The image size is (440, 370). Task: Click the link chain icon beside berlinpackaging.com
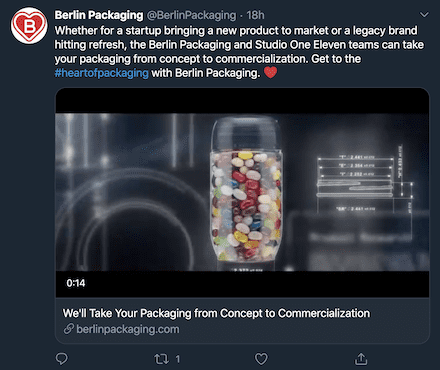[68, 329]
